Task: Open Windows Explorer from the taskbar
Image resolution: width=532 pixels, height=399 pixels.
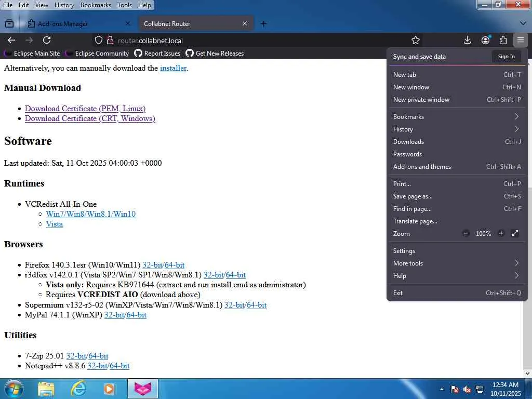Action: tap(46, 389)
